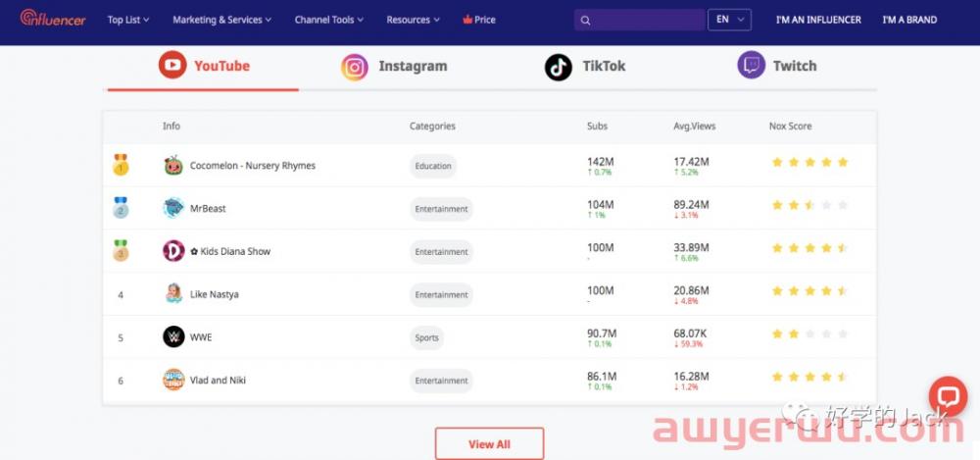This screenshot has height=460, width=980.
Task: Click WWE's 68.07K average views
Action: click(690, 333)
